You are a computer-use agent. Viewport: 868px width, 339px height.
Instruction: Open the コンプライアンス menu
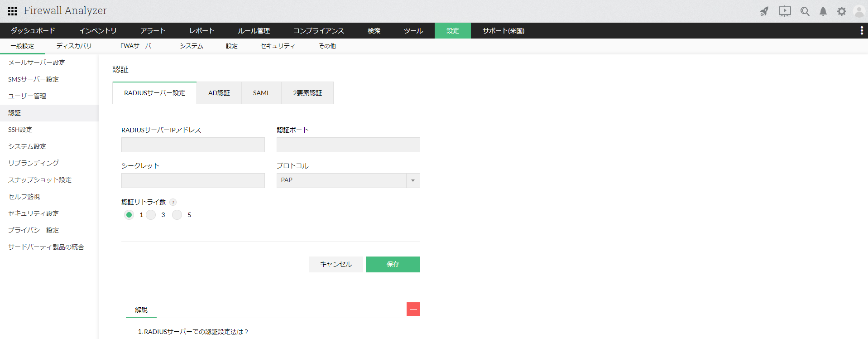(318, 31)
